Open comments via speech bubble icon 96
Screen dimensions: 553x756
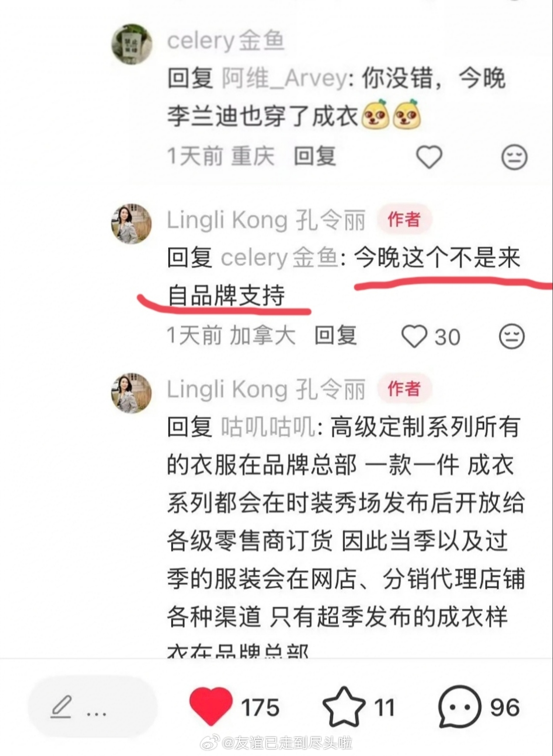click(x=459, y=707)
